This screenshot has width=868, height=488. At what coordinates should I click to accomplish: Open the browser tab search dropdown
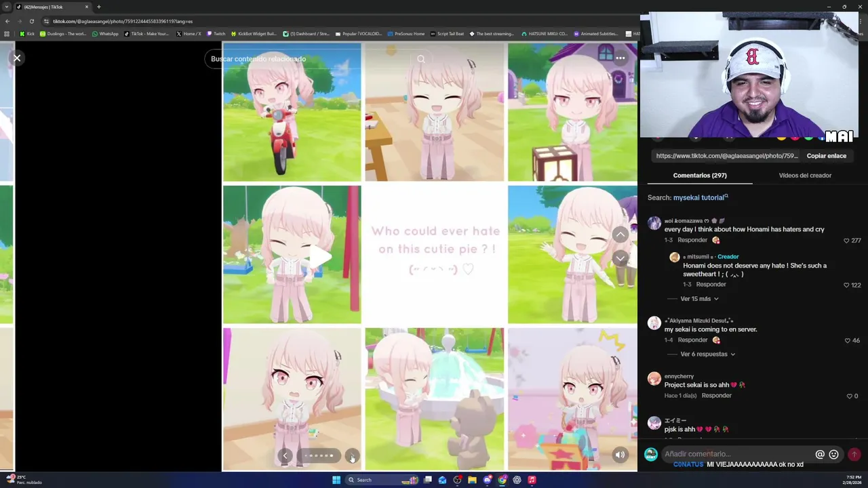click(x=7, y=7)
